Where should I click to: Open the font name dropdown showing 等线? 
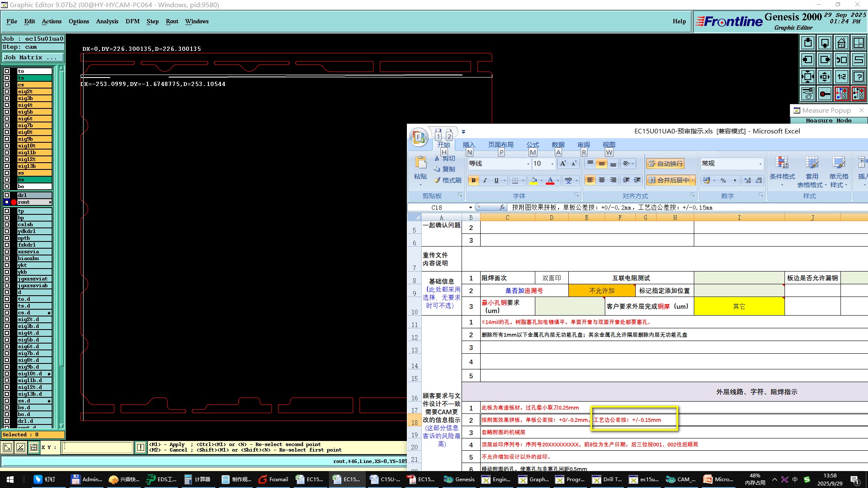tap(528, 164)
